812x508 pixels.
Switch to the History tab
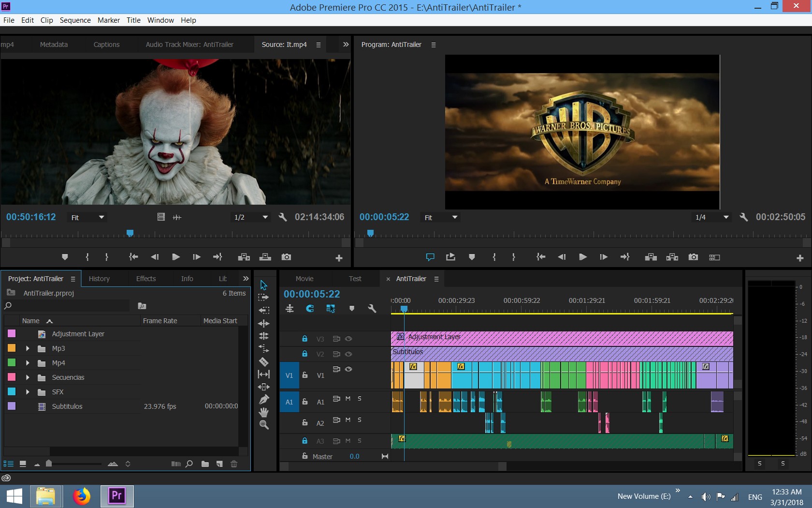click(99, 278)
